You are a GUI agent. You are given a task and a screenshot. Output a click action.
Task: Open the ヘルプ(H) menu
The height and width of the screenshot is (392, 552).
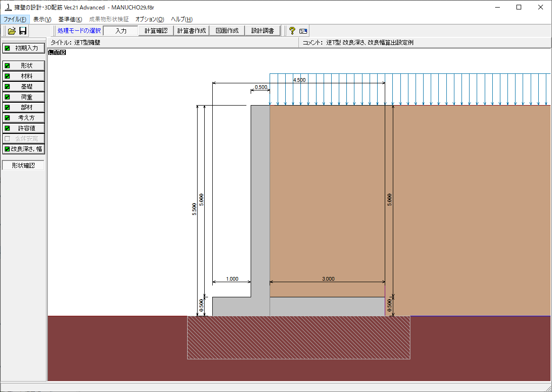pos(181,19)
